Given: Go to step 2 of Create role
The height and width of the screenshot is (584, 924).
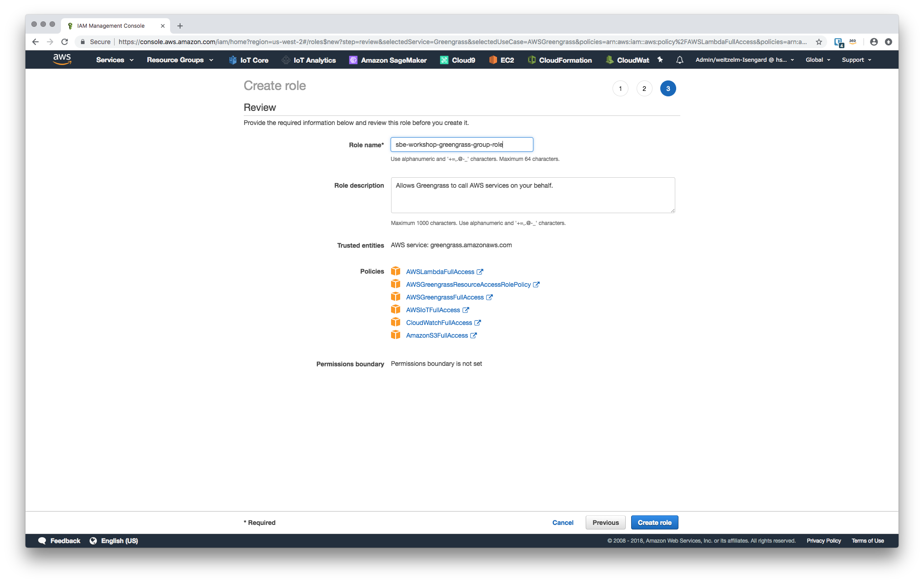Looking at the screenshot, I should pos(644,89).
